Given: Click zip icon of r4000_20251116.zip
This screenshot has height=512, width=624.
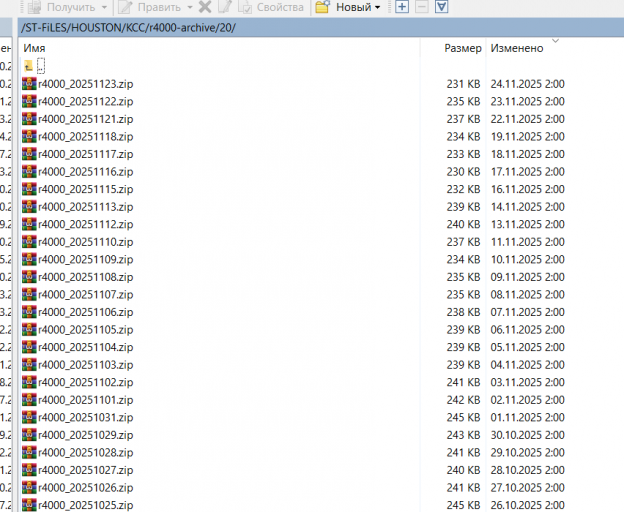Looking at the screenshot, I should 29,171.
